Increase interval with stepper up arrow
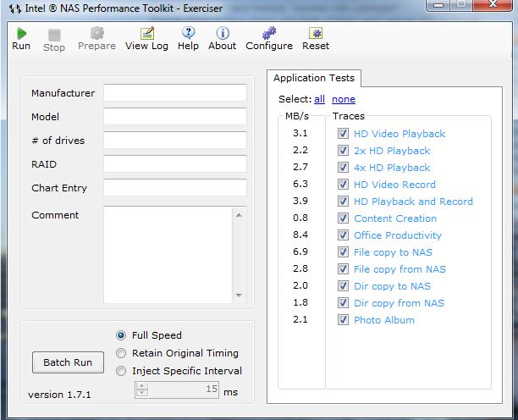The image size is (518, 420). pos(141,386)
